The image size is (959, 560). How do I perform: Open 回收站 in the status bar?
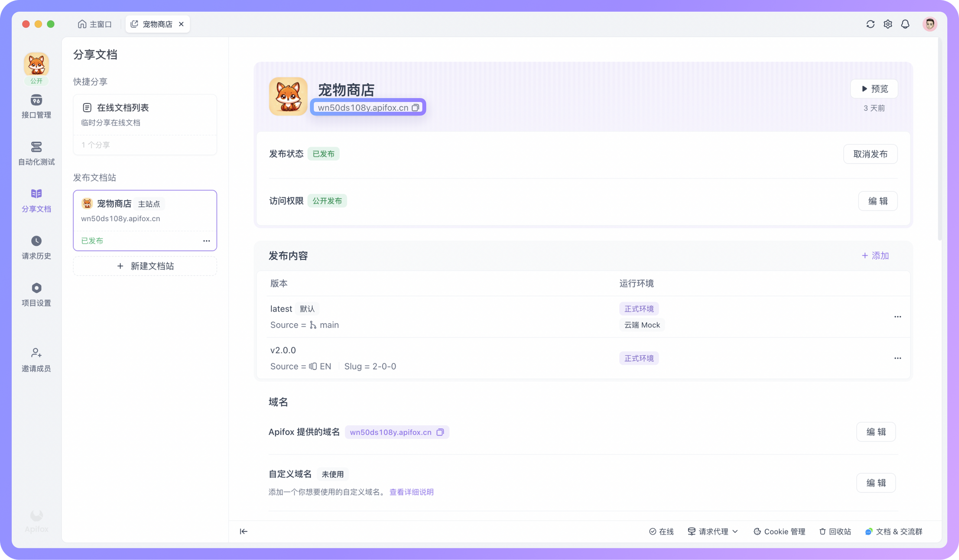coord(835,531)
